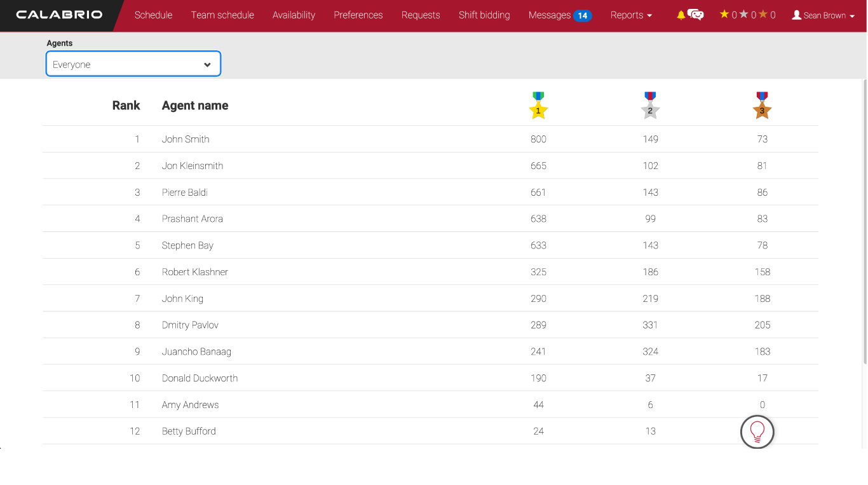Viewport: 868px width, 485px height.
Task: Expand the Agents dropdown showing Everyone
Action: click(133, 64)
